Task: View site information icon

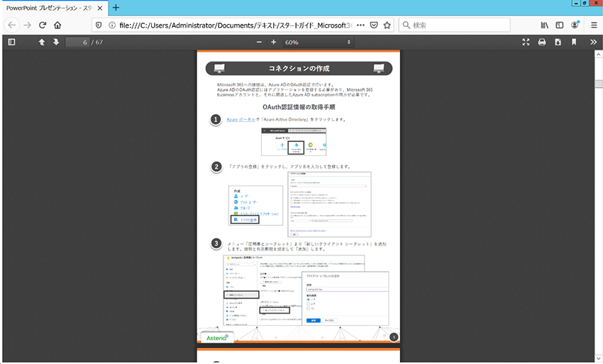Action: [x=112, y=25]
